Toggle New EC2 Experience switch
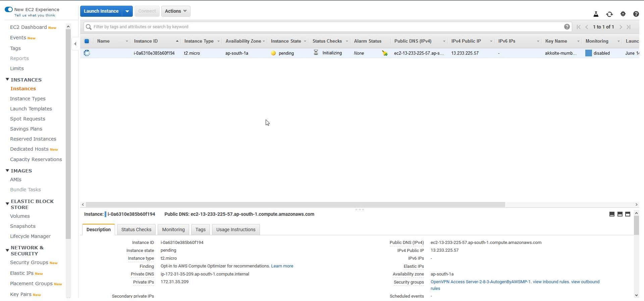This screenshot has height=301, width=644. point(9,9)
